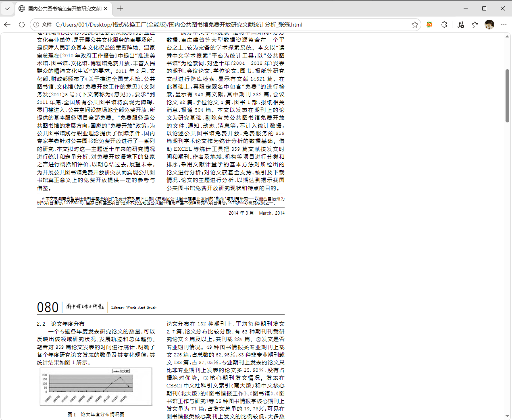Click the 2014年3月 date text
The width and height of the screenshot is (512, 420).
pyautogui.click(x=241, y=213)
